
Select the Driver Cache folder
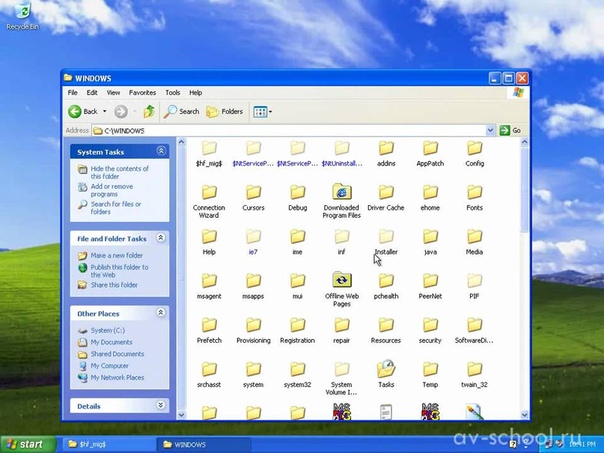[x=386, y=198]
